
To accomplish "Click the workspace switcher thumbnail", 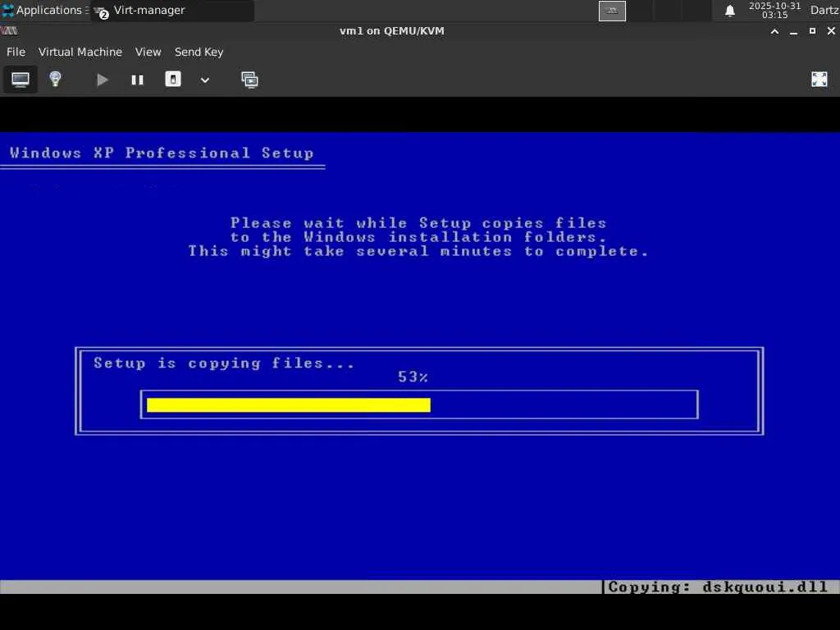I will (612, 11).
